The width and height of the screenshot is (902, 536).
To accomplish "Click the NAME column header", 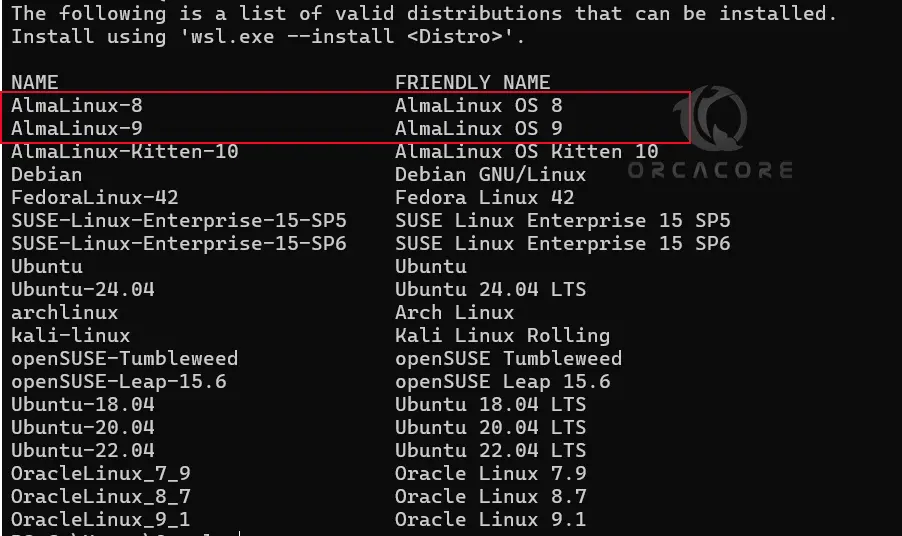I will [x=35, y=82].
